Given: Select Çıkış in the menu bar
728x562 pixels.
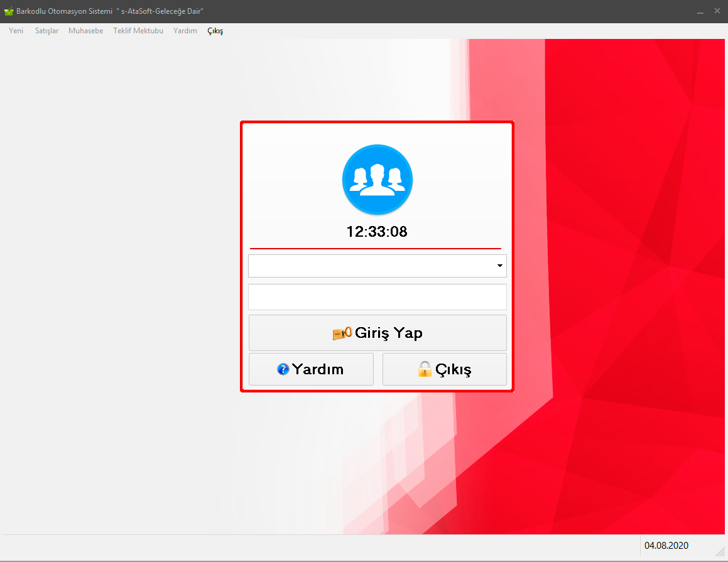Looking at the screenshot, I should point(215,31).
